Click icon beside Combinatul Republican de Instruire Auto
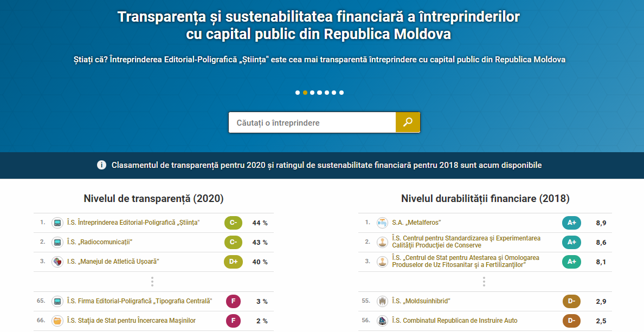 (382, 321)
